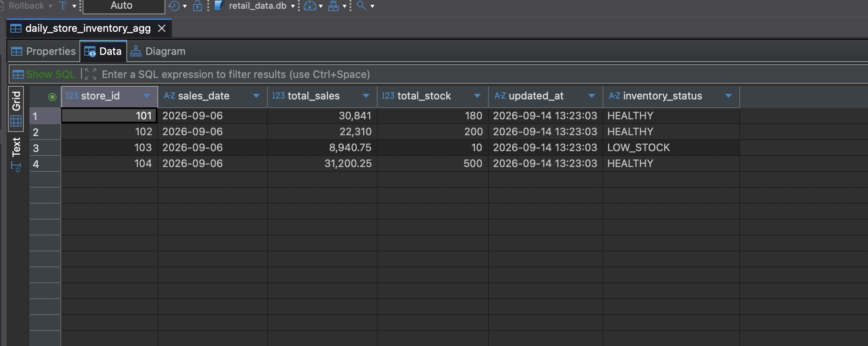The image size is (868, 346).
Task: Open the inventory_status column dropdown arrow
Action: pyautogui.click(x=728, y=96)
